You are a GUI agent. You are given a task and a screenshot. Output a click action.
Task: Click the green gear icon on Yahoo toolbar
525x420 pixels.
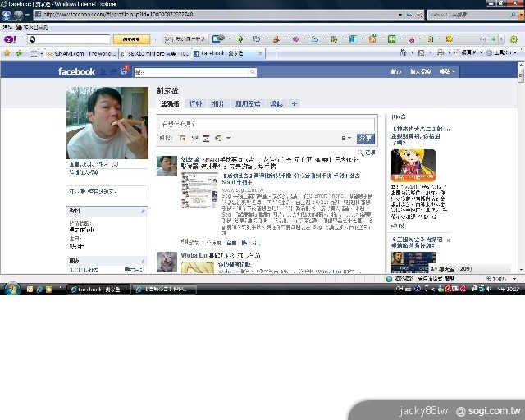pyautogui.click(x=514, y=39)
